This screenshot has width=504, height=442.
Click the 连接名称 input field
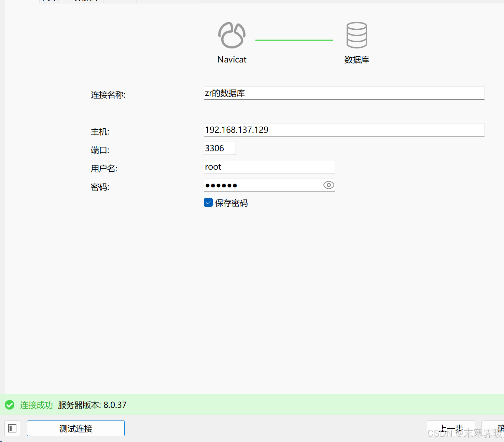pyautogui.click(x=344, y=93)
